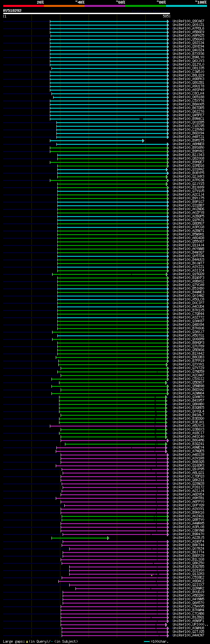Select the UniRef100_Q45FE7 label
This screenshot has width=210, height=644.
point(188,115)
